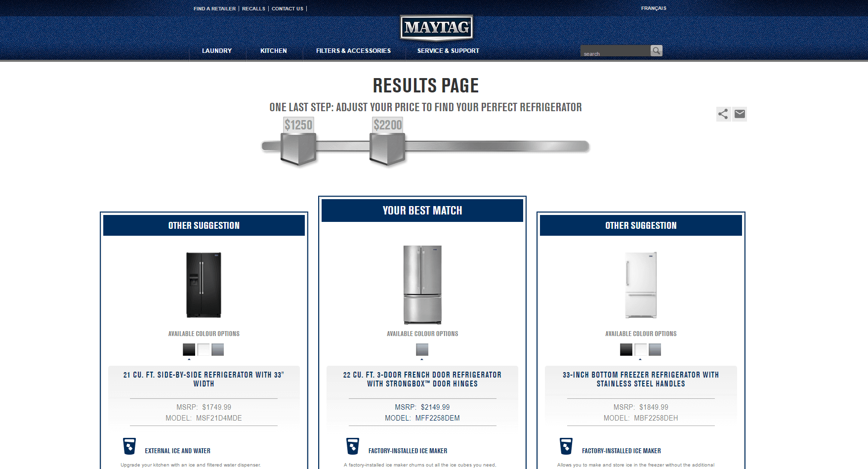Screen dimensions: 868x469
Task: Open Service & Support menu
Action: pyautogui.click(x=448, y=50)
